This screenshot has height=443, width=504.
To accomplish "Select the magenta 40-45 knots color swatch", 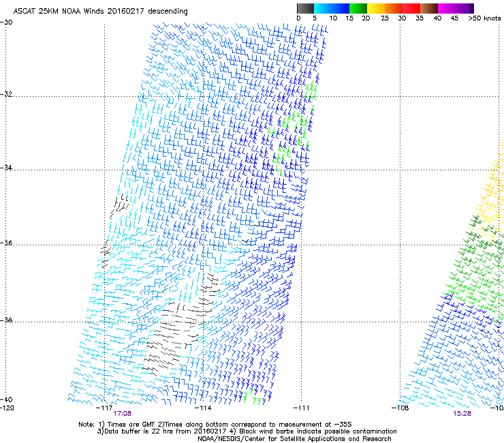I will tap(447, 8).
